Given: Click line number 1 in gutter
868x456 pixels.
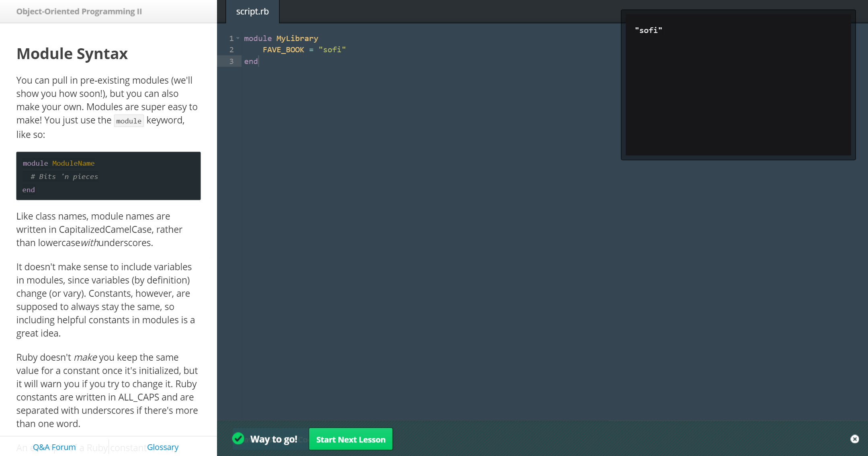Looking at the screenshot, I should [231, 38].
